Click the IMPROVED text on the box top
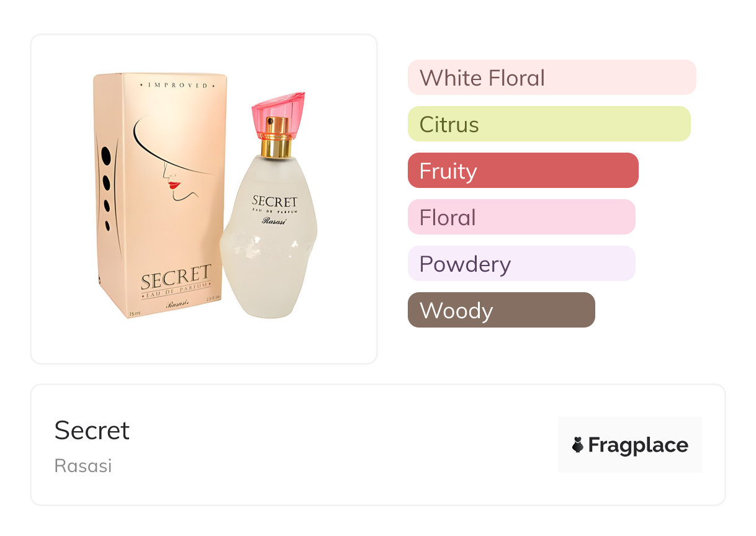The width and height of the screenshot is (756, 536). (174, 85)
